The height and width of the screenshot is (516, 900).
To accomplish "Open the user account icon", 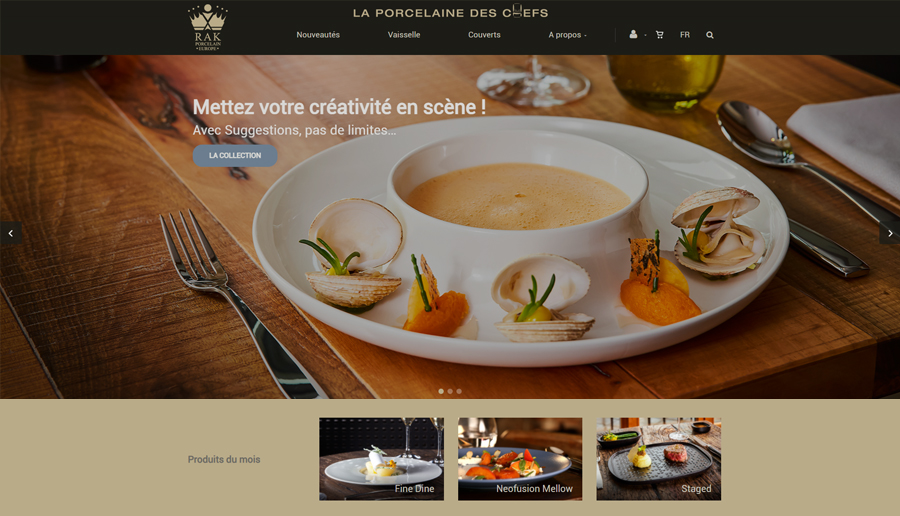I will coord(633,34).
